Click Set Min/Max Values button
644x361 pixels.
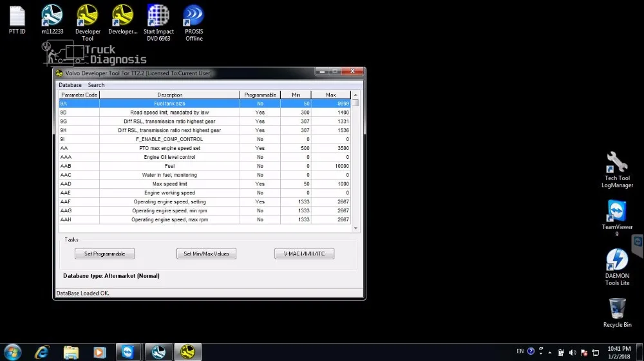[x=206, y=254]
